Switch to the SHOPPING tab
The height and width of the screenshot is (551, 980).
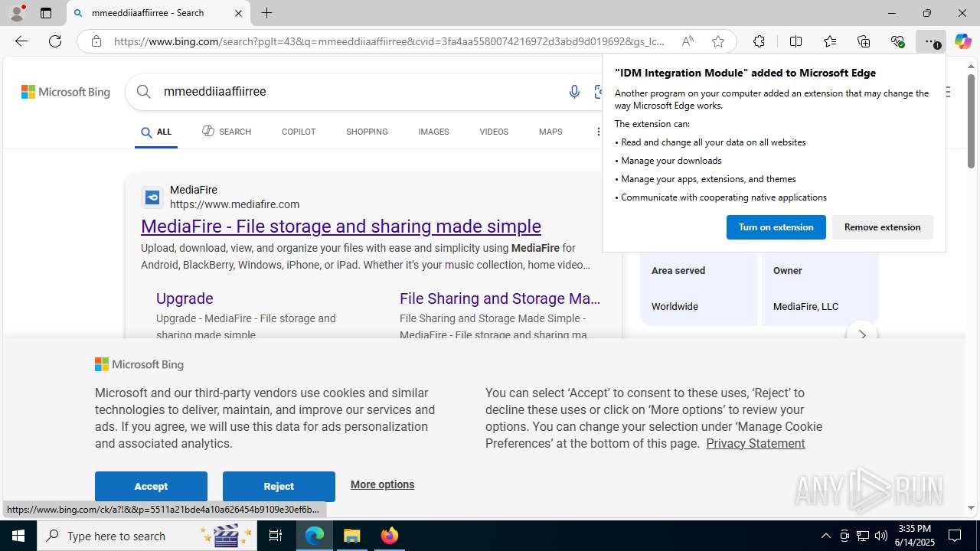367,132
